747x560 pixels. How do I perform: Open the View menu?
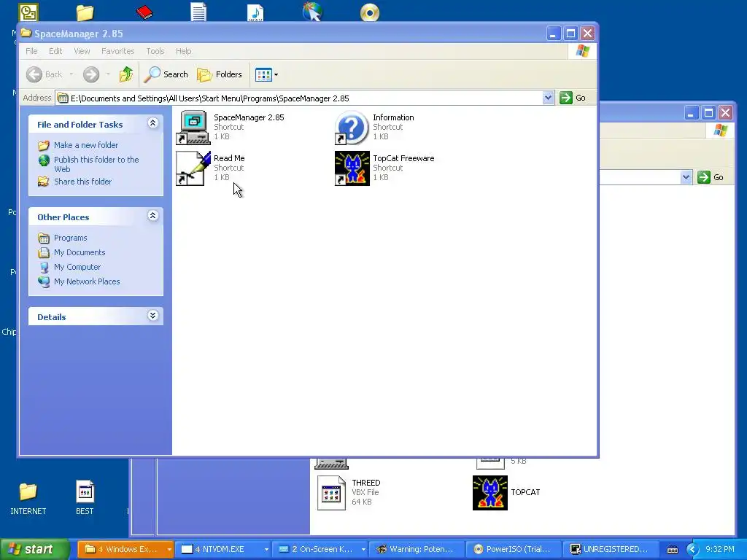point(82,51)
